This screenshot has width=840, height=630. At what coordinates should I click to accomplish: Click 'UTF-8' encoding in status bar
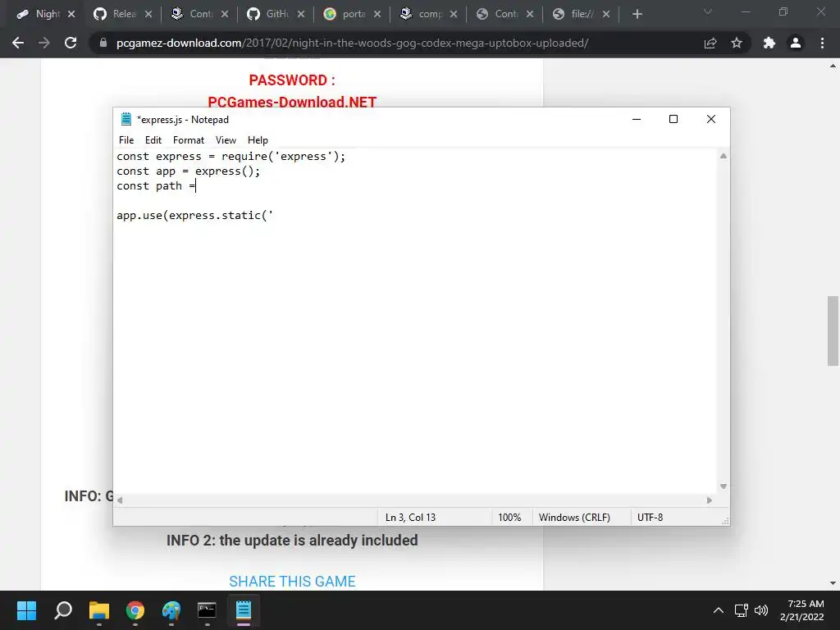650,518
